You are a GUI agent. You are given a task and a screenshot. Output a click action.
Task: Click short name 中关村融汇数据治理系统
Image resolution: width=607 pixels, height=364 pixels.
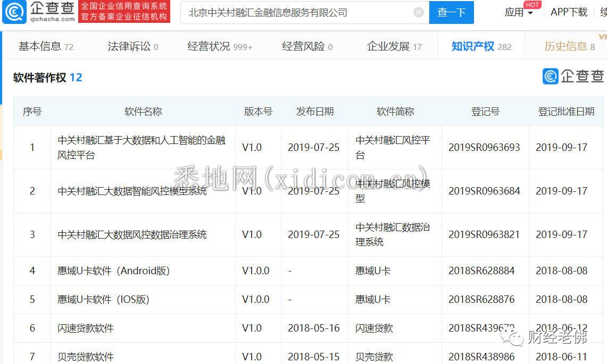(393, 234)
